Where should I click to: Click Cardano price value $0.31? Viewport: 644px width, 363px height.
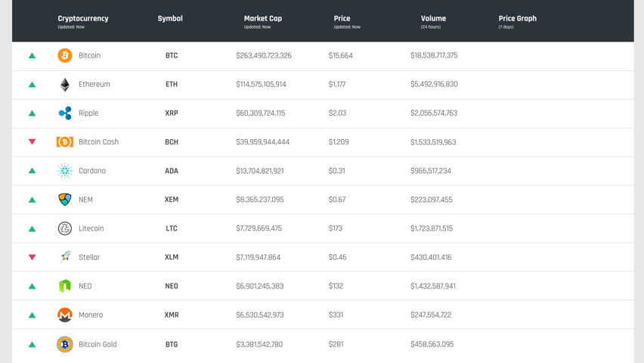point(337,171)
